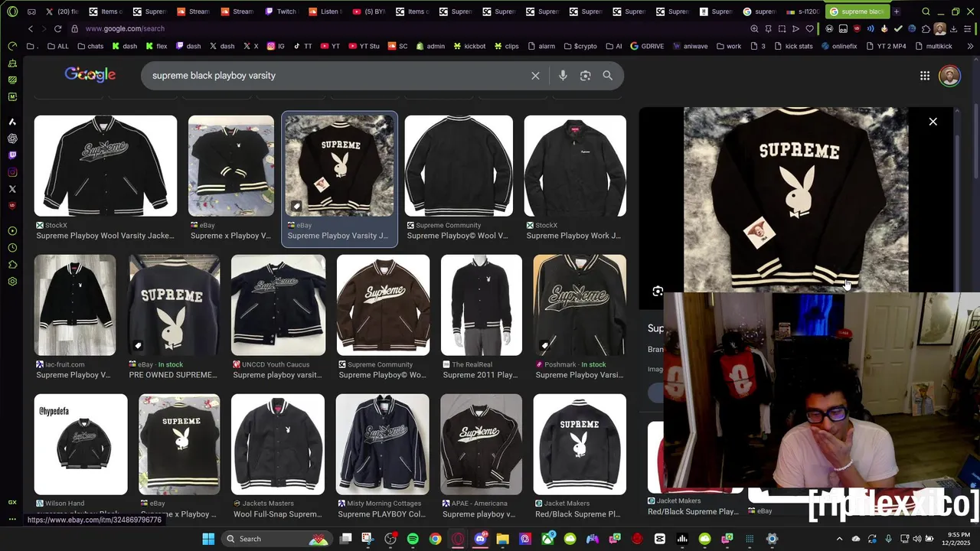Select the active supreme black tab
Image resolution: width=980 pixels, height=551 pixels.
pos(856,11)
